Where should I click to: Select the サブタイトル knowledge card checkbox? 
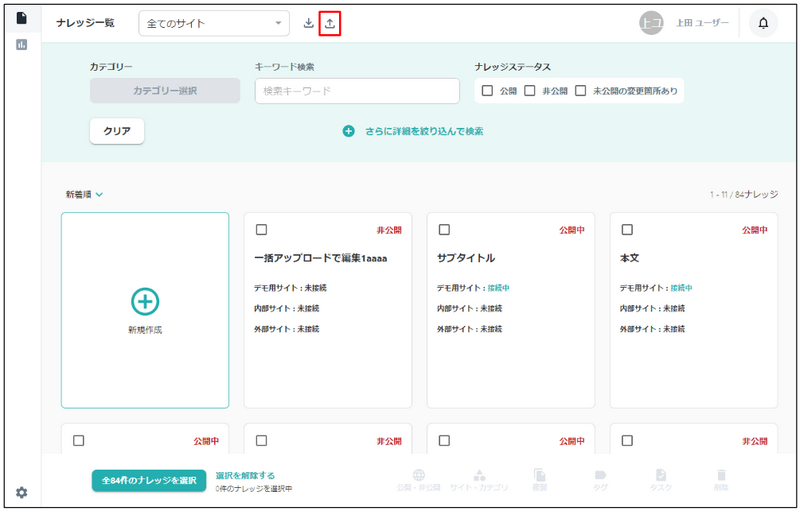click(444, 230)
